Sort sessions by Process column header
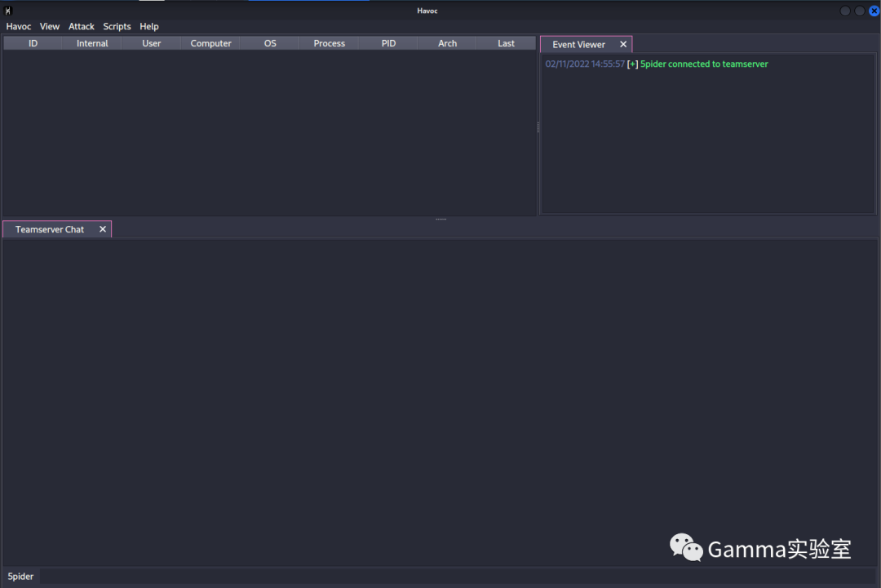Screen dimensions: 881x588 330,43
